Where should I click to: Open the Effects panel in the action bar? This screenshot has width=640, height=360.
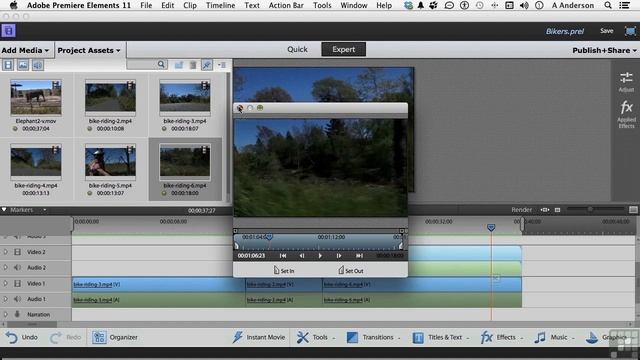(501, 337)
